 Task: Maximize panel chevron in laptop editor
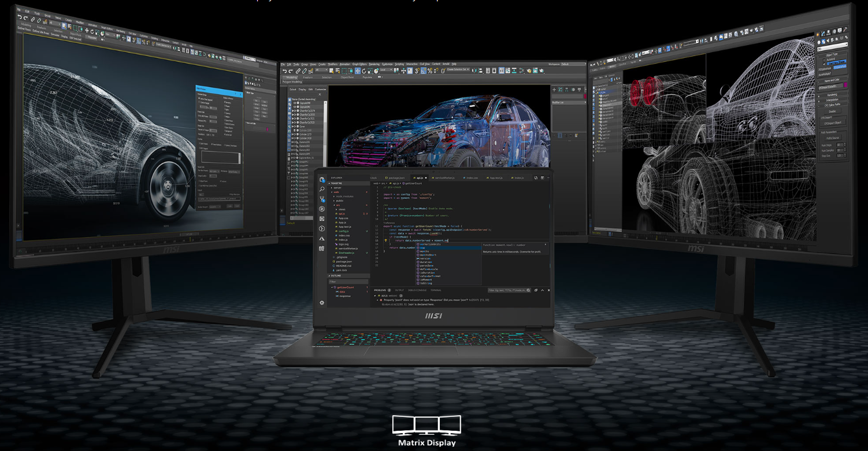(542, 290)
